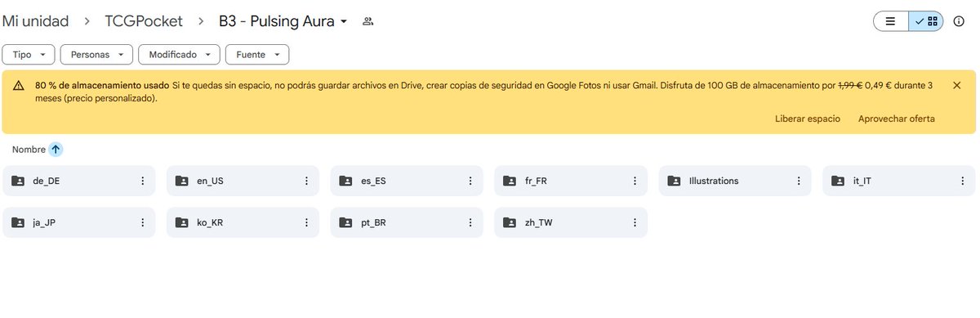This screenshot has height=318, width=980.
Task: Open more actions for es_ES folder
Action: 470,181
